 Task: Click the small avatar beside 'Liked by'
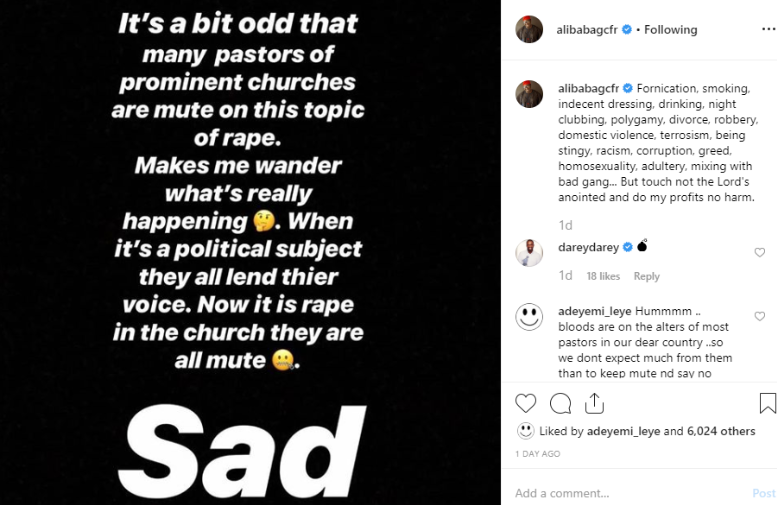click(x=525, y=431)
